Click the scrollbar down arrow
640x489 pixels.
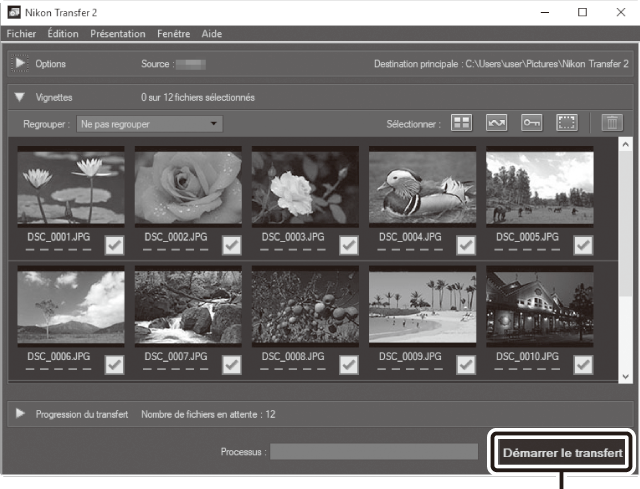tap(625, 376)
